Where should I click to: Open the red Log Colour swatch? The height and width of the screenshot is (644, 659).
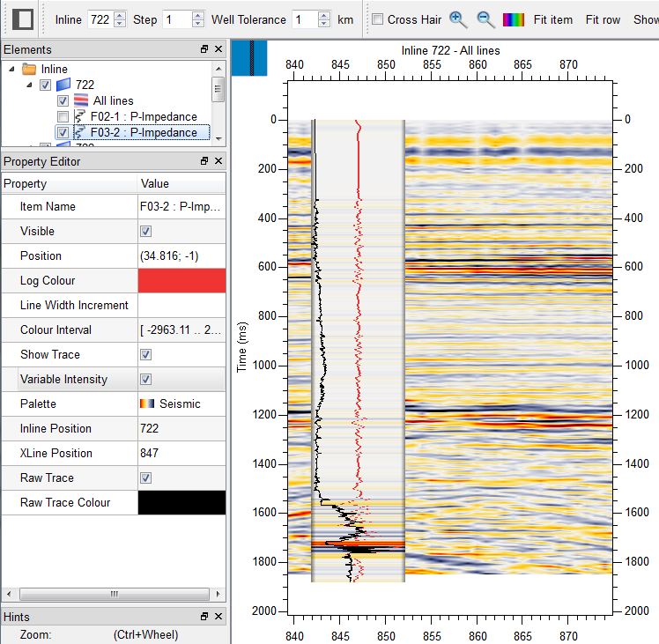[x=181, y=281]
